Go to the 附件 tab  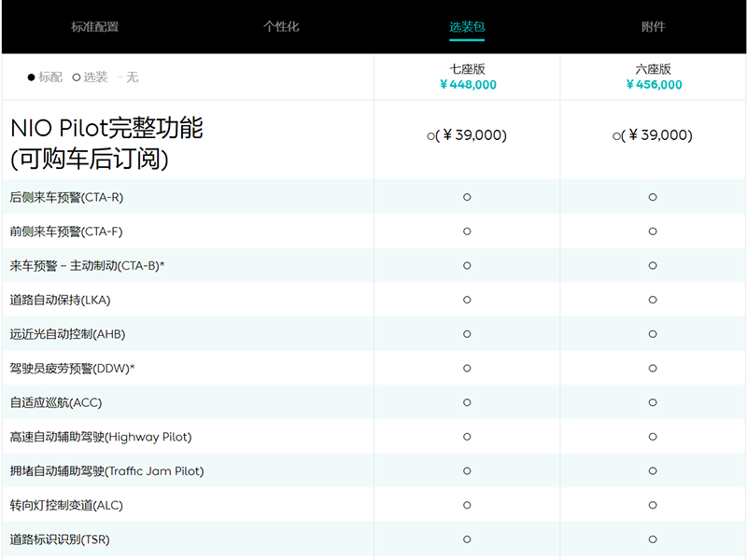(x=653, y=27)
